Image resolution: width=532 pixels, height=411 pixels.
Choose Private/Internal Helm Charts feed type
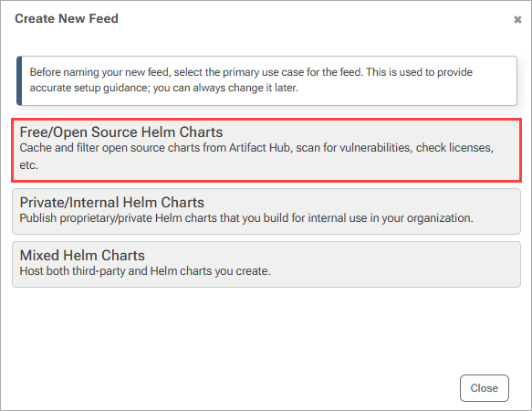coord(266,211)
